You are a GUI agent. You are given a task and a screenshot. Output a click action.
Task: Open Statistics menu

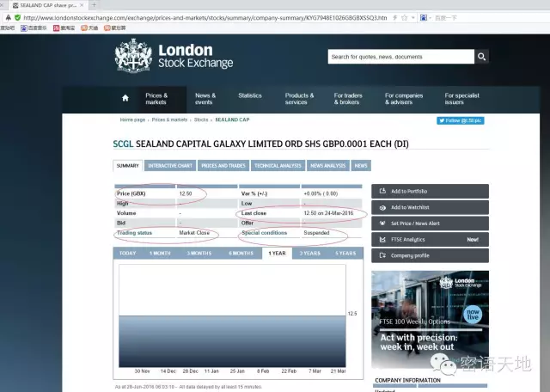click(250, 95)
